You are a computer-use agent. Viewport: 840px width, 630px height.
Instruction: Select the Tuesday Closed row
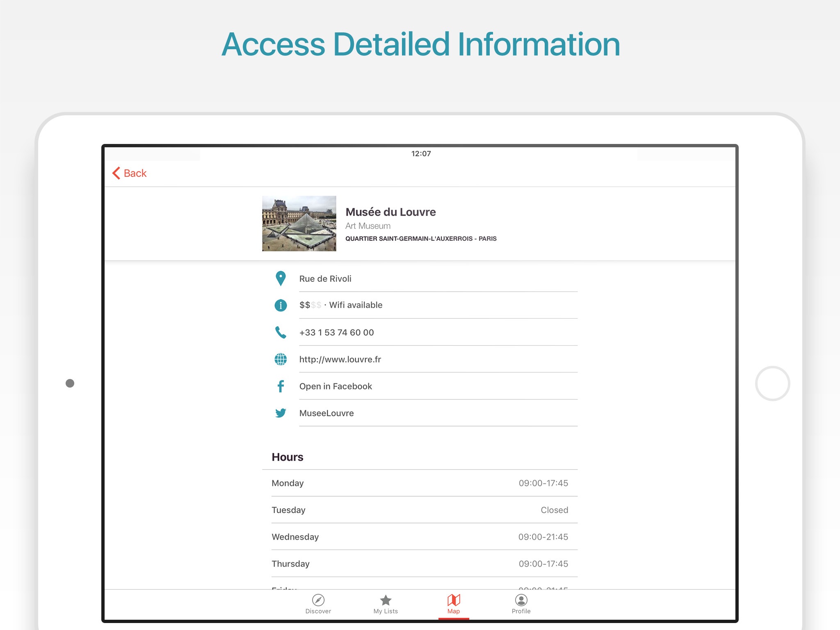[420, 510]
